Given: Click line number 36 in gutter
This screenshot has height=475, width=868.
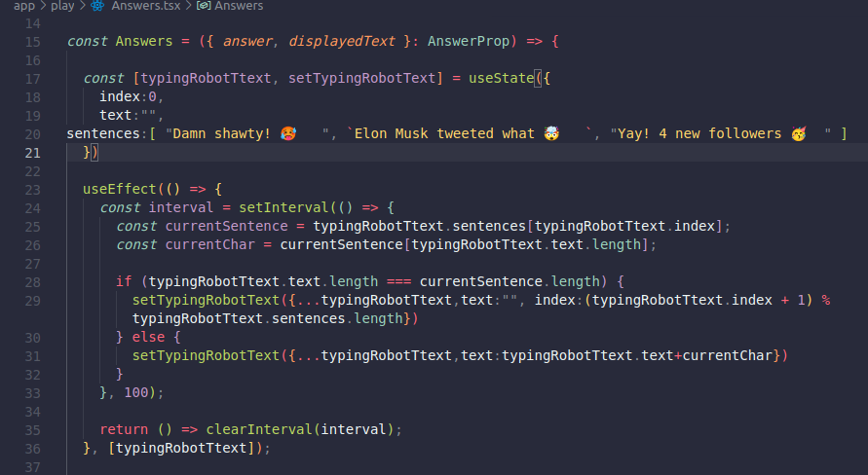Looking at the screenshot, I should 33,449.
